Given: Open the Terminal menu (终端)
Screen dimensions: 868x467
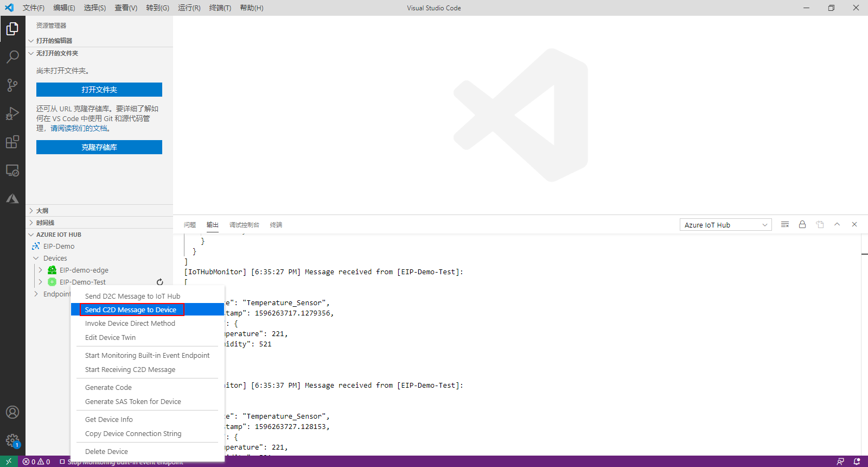Looking at the screenshot, I should click(x=220, y=8).
